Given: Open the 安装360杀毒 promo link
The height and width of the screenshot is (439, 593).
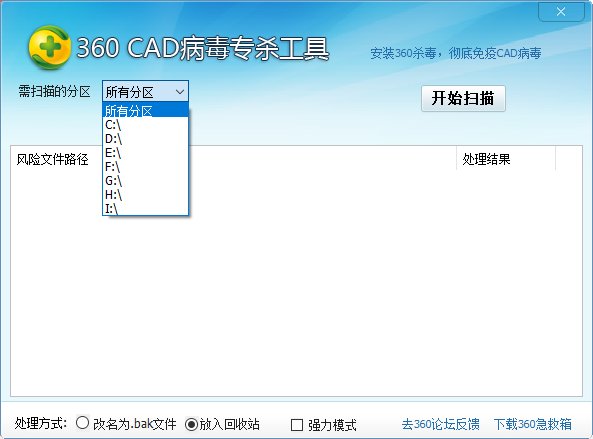Looking at the screenshot, I should pos(455,53).
